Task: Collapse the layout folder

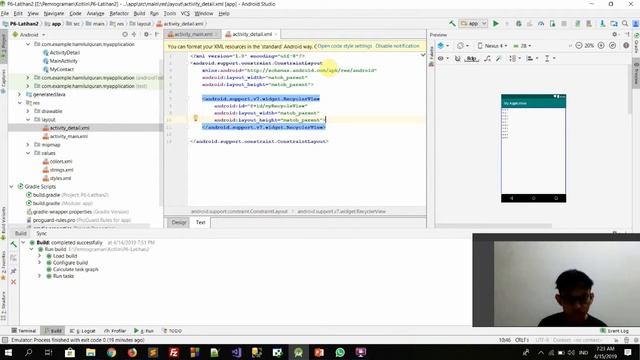Action: (x=28, y=120)
